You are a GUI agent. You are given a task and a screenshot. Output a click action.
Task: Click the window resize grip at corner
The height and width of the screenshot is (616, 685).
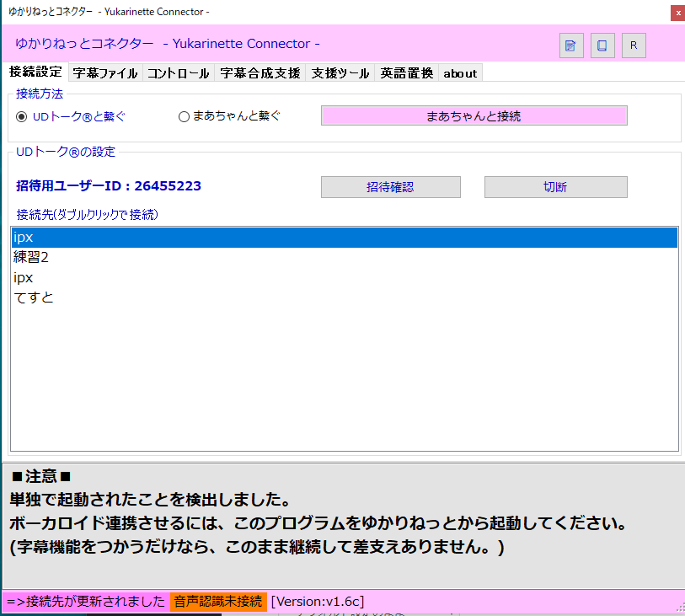pos(680,607)
